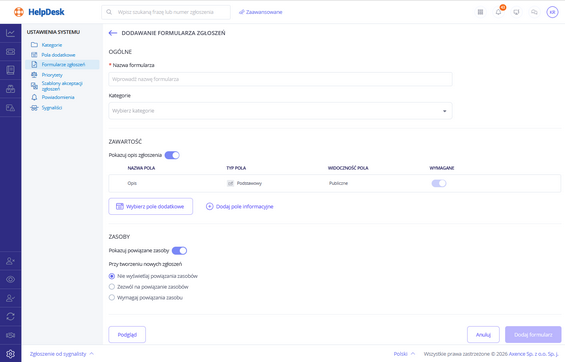The height and width of the screenshot is (362, 565).
Task: Open Szablony akceptacji zgłoszeń page
Action: [62, 86]
